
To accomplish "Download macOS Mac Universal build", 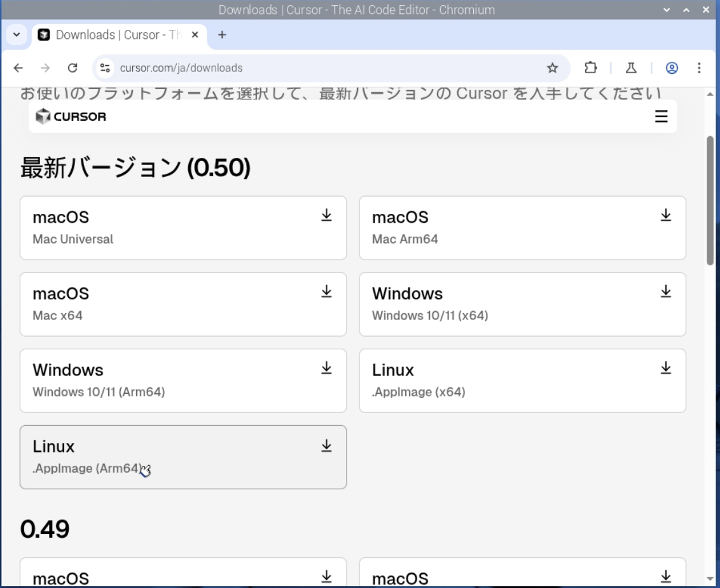I will point(183,228).
